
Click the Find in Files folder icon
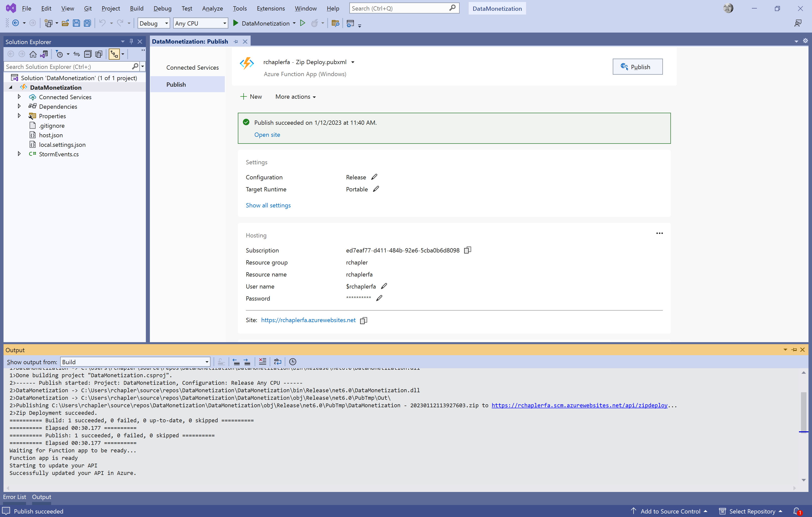click(x=335, y=23)
